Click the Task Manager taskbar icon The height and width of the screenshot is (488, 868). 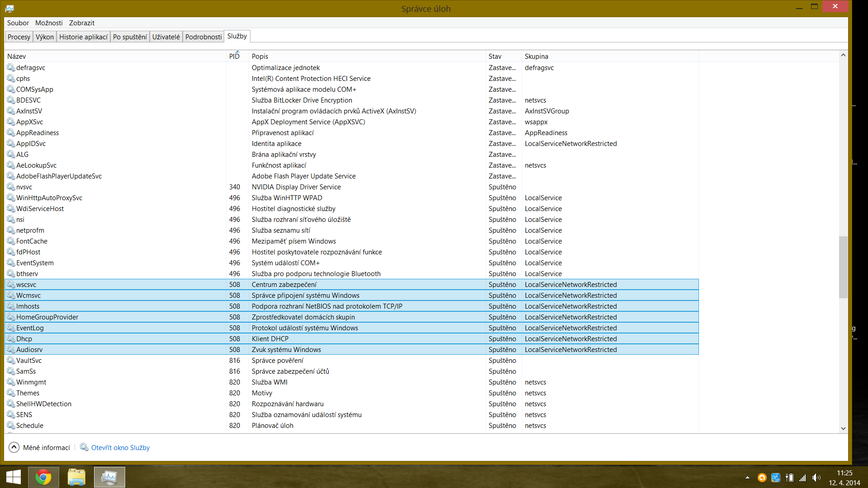tap(109, 477)
